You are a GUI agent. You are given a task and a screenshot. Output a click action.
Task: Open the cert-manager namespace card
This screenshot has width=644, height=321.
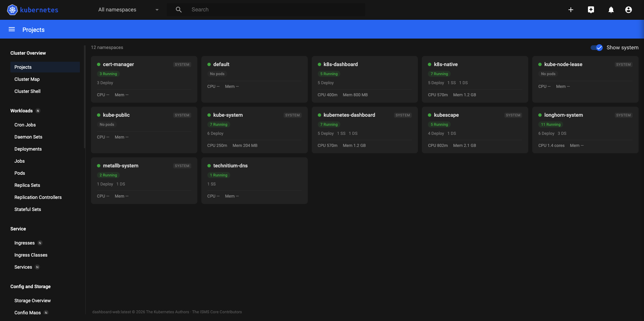[144, 79]
